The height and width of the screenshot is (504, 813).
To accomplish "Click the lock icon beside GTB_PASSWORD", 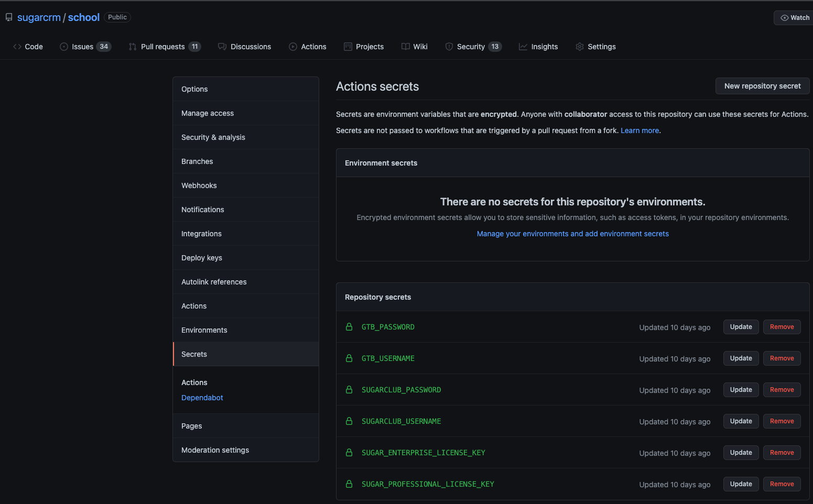I will 349,327.
